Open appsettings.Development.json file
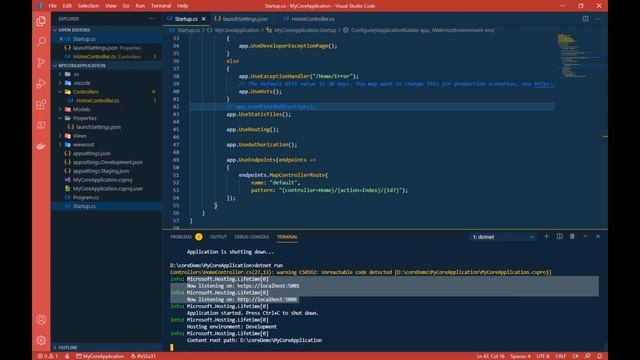This screenshot has width=640, height=360. point(108,162)
